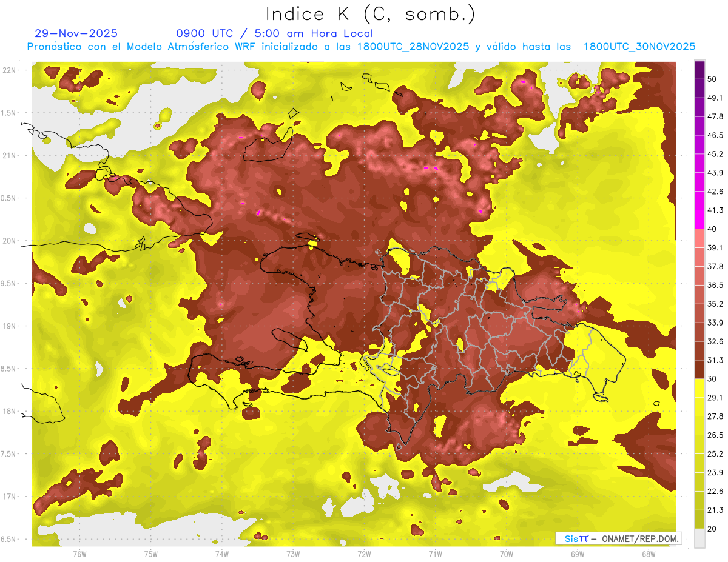
Task: Click the '18N' latitude label
Action: (x=10, y=412)
